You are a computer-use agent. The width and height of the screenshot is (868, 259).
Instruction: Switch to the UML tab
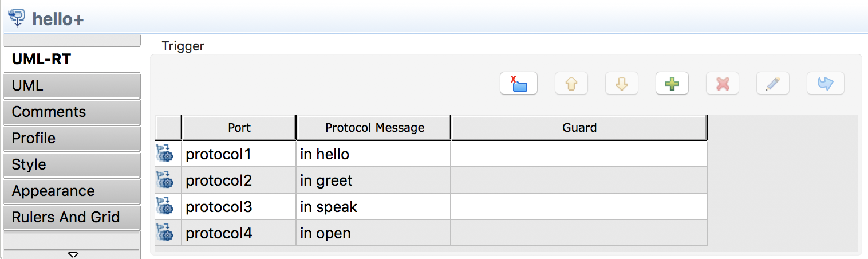[72, 86]
